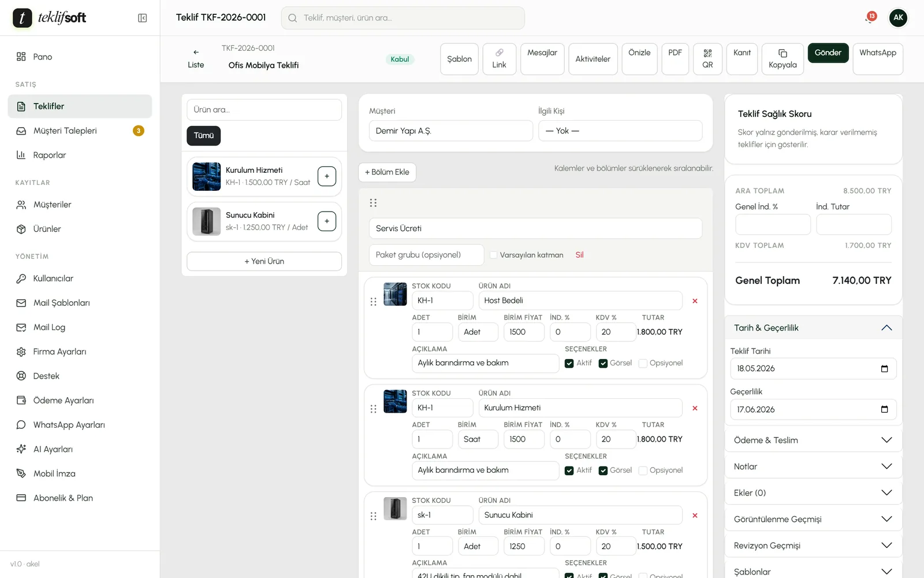Add Sunucu Kabini product with plus icon
Viewport: 924px width, 578px height.
point(327,221)
